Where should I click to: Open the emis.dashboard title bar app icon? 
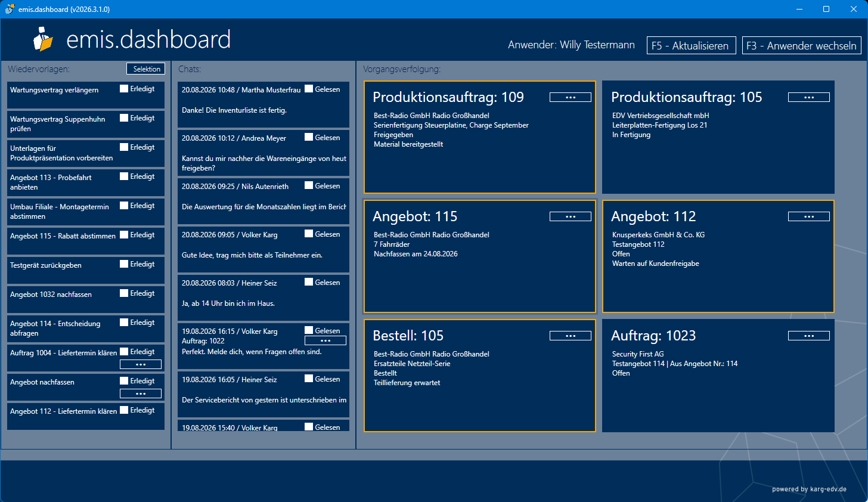(10, 9)
